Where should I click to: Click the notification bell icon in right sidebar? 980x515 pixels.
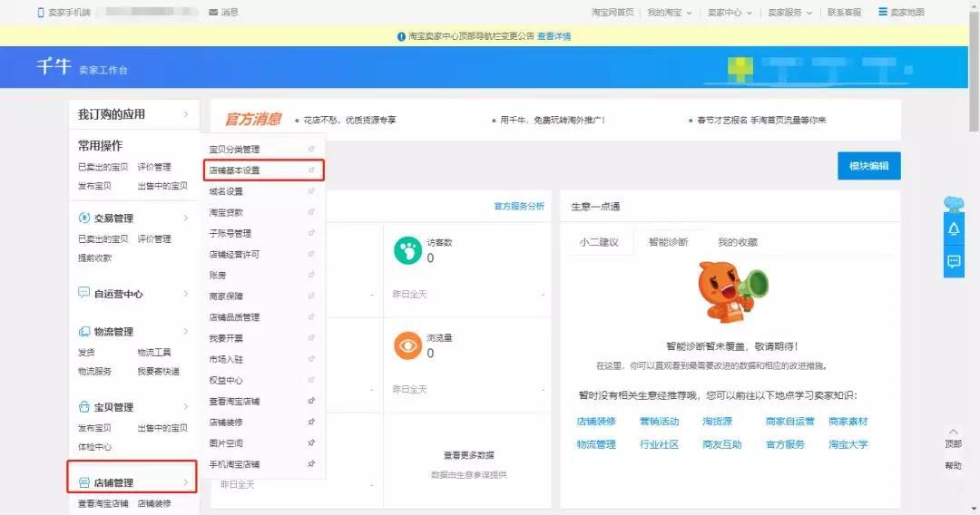pos(954,229)
